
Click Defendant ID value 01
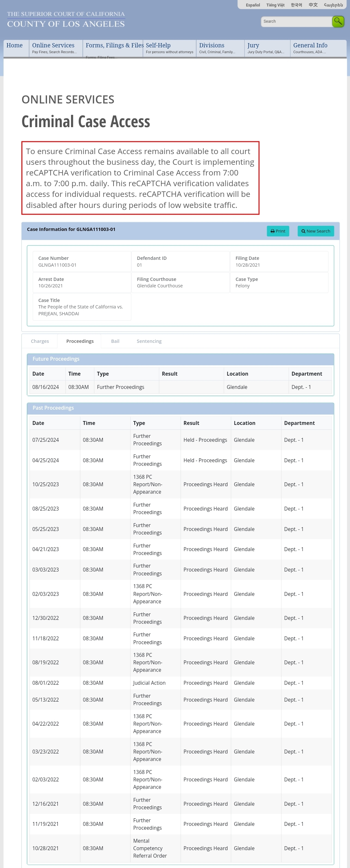pyautogui.click(x=139, y=265)
